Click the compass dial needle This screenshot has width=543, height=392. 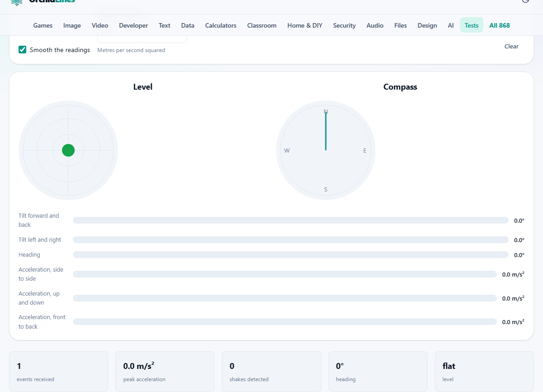click(x=326, y=131)
